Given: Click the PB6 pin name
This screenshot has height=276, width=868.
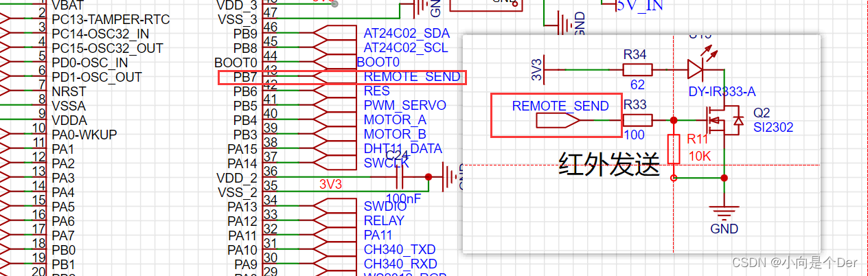Looking at the screenshot, I should pyautogui.click(x=245, y=91).
